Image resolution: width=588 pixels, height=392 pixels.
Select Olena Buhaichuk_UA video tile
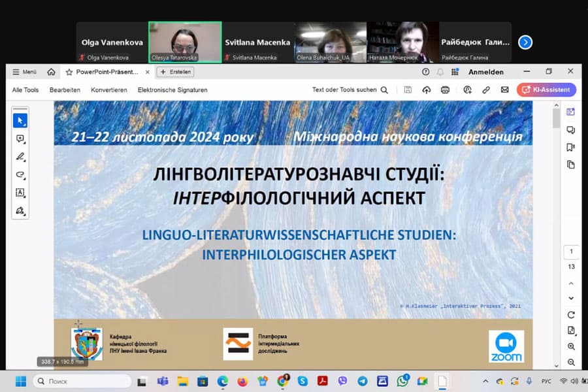click(x=331, y=42)
